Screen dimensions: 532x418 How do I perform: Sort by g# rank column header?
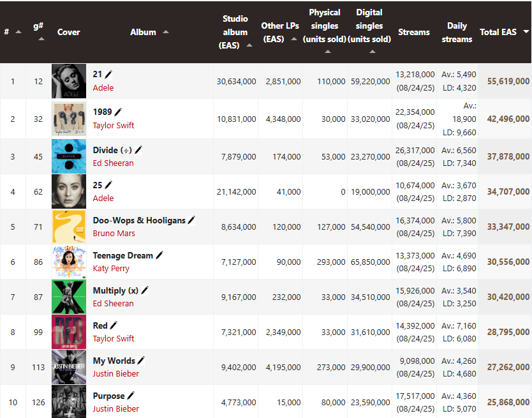[39, 32]
